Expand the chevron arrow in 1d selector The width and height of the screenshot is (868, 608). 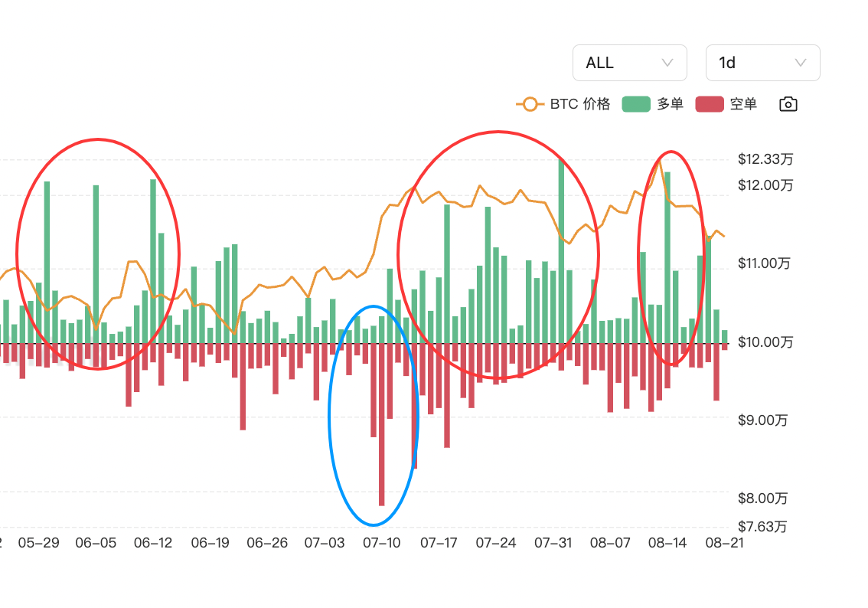(801, 63)
